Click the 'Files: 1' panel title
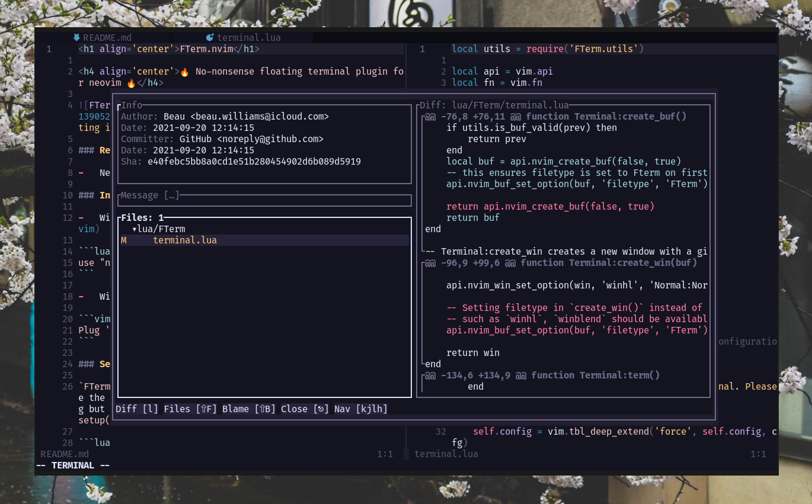This screenshot has height=504, width=812. (142, 218)
